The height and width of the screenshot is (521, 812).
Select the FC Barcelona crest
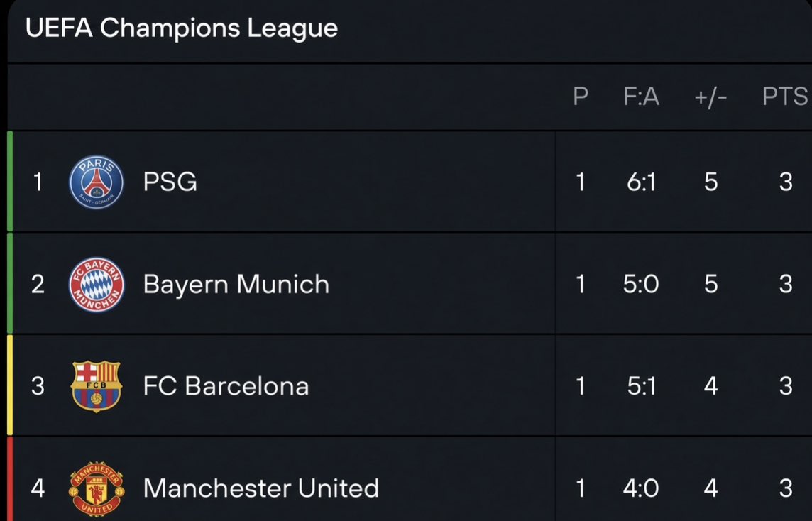(x=97, y=386)
